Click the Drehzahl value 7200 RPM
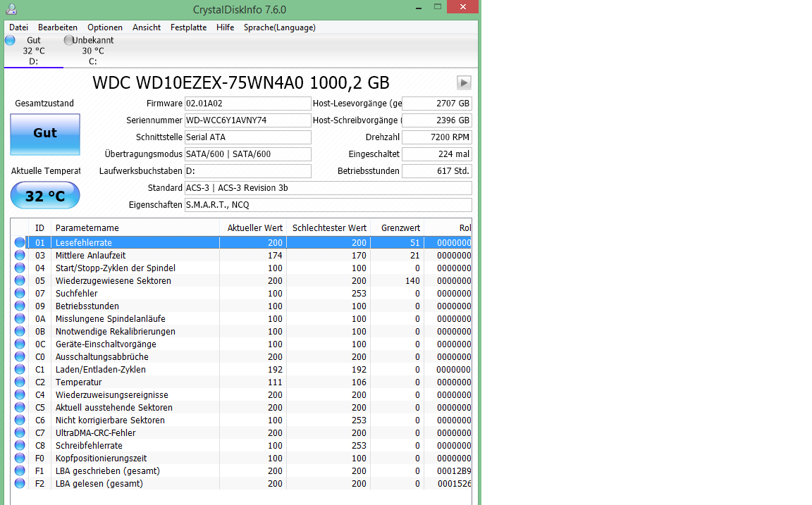This screenshot has height=505, width=812. [436, 137]
